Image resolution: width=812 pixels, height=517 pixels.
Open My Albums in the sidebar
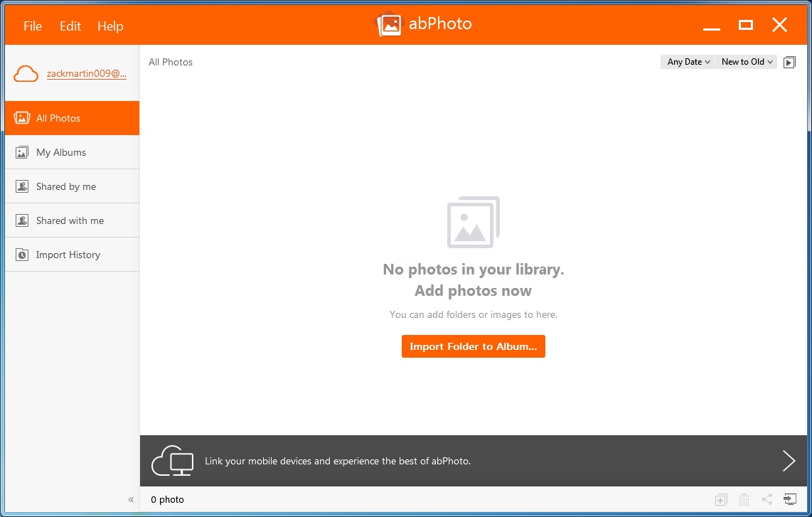click(72, 152)
